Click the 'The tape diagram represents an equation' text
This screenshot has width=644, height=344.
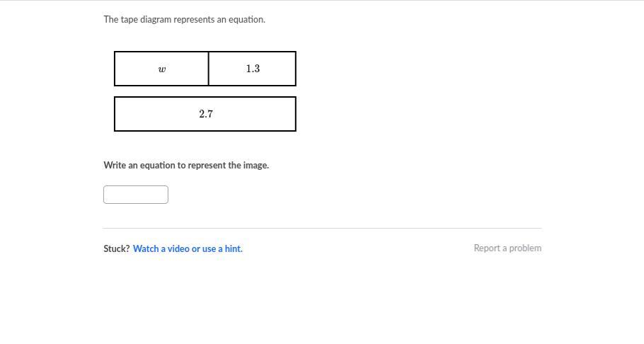pyautogui.click(x=185, y=19)
